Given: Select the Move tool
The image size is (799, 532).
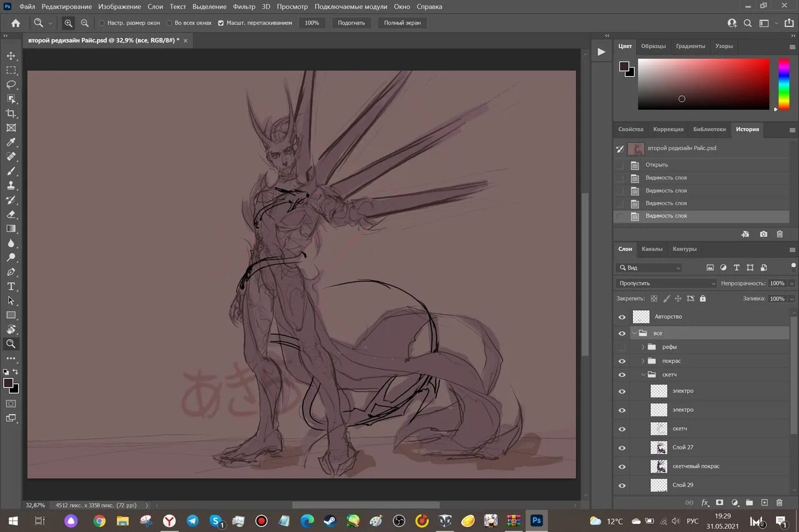Looking at the screenshot, I should [x=11, y=56].
